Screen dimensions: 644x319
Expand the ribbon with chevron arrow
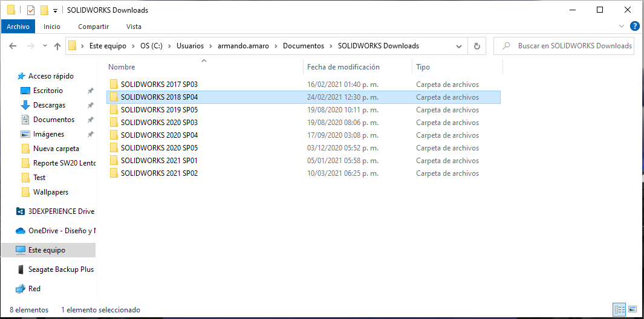tap(622, 26)
